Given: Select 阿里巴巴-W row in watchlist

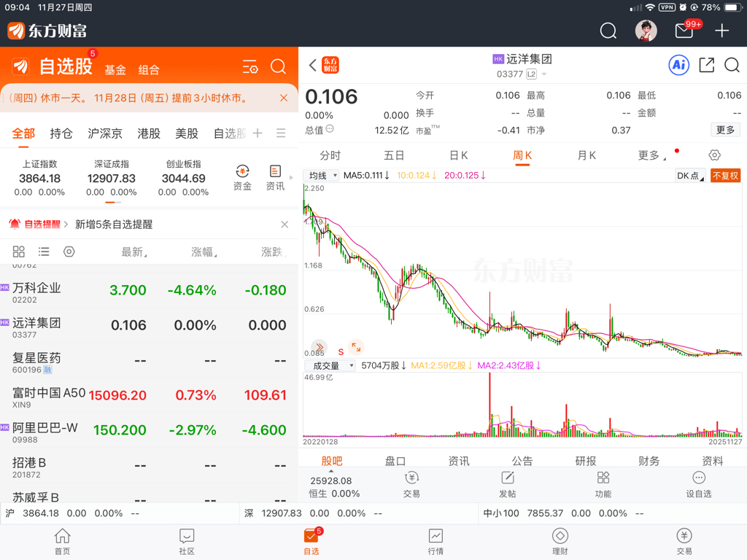Looking at the screenshot, I should point(149,430).
